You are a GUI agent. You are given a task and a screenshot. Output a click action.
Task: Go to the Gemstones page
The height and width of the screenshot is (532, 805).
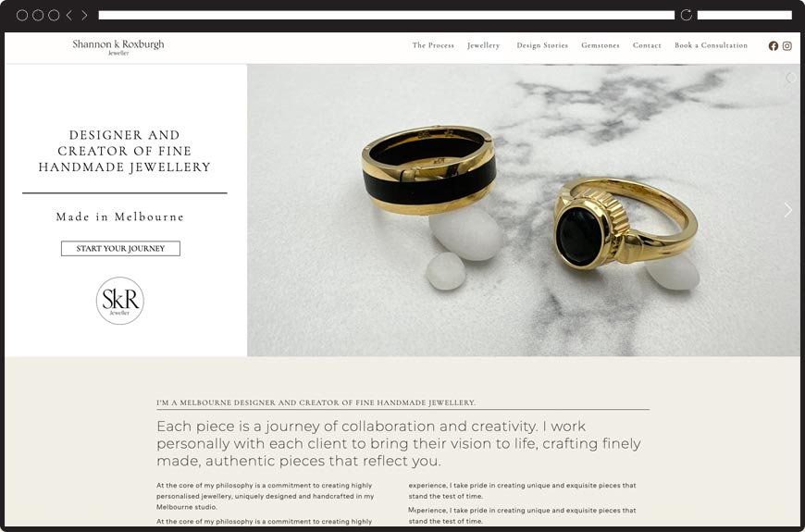(601, 45)
